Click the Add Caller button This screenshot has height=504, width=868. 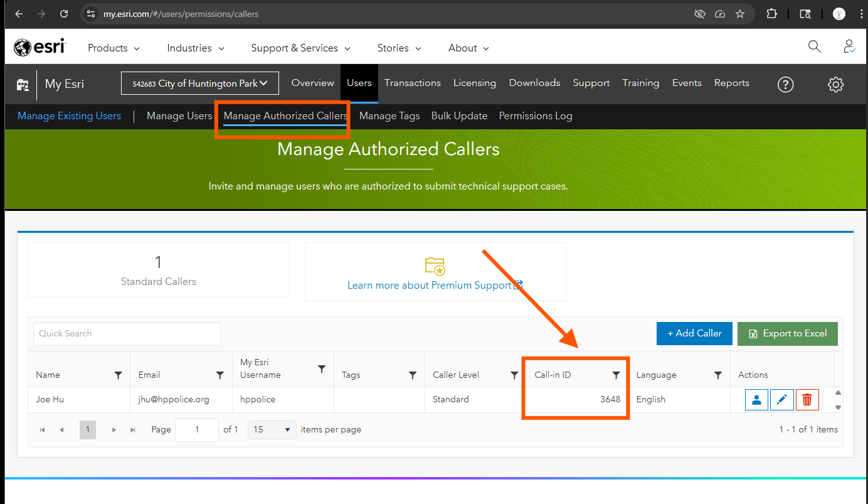tap(694, 333)
